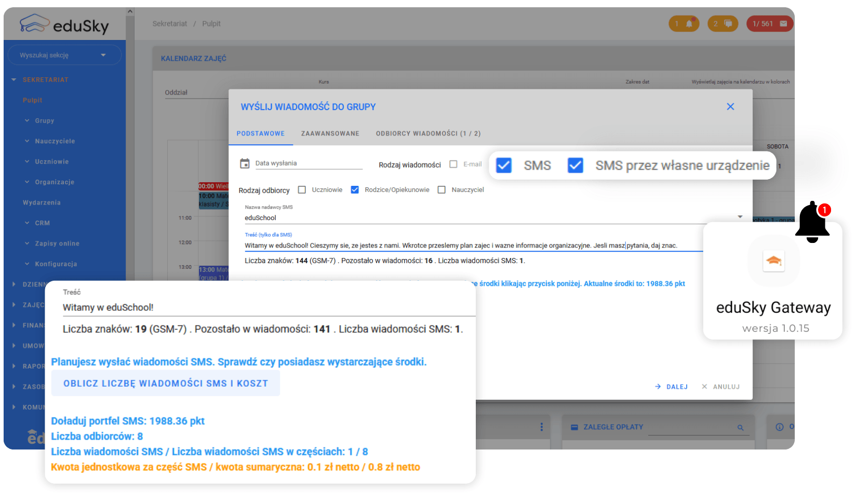
Task: Open the three-dot menu on dashboard card
Action: coord(541,427)
